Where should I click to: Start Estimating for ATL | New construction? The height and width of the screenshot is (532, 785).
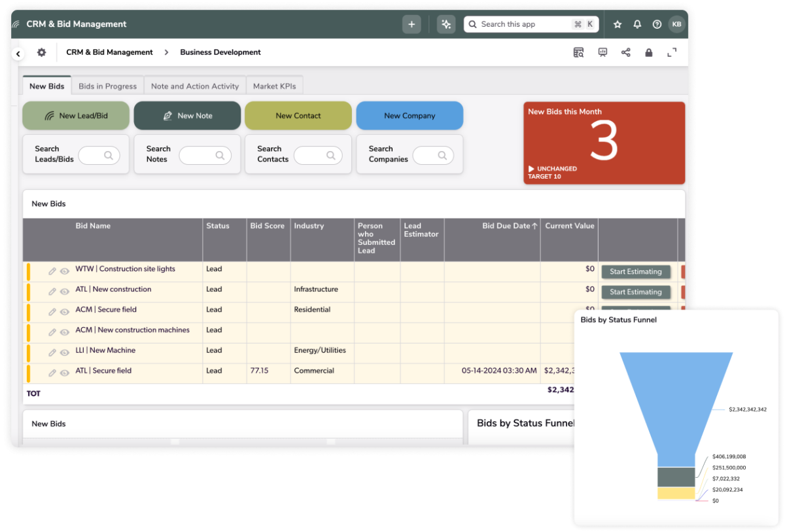(635, 292)
